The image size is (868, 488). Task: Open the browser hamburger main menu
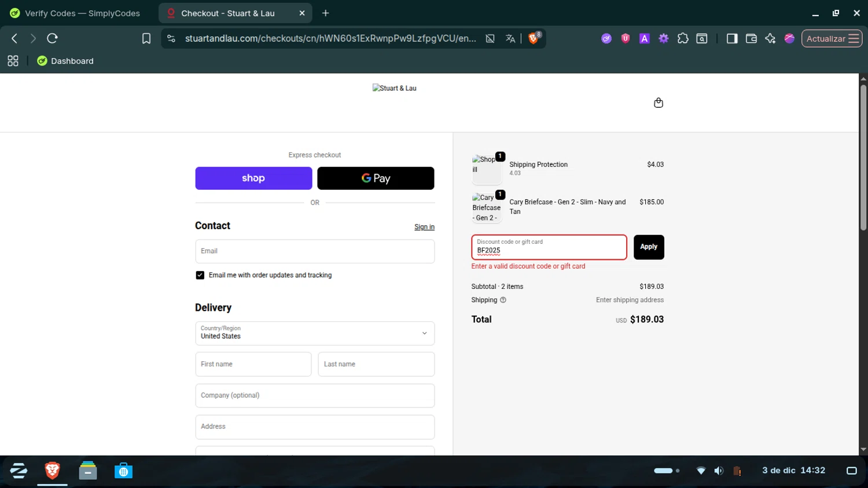click(854, 38)
